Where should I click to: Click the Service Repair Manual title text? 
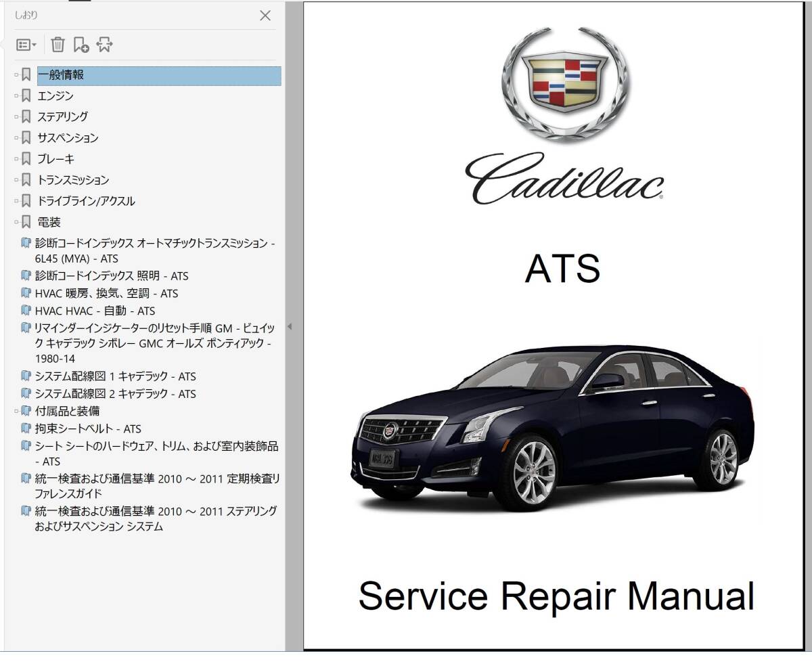pyautogui.click(x=556, y=596)
